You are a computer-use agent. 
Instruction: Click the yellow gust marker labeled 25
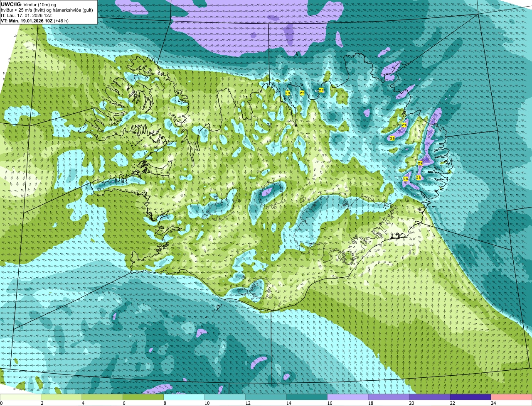pos(302,93)
